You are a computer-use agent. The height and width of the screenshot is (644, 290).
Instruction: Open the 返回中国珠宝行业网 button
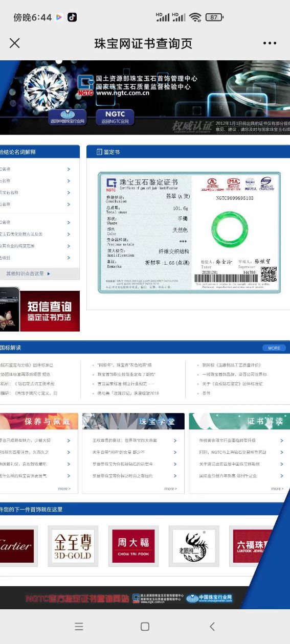(67, 117)
